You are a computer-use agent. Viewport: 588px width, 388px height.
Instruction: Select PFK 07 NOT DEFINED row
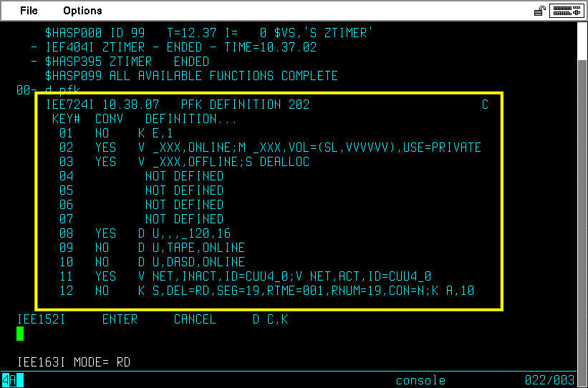tap(141, 219)
